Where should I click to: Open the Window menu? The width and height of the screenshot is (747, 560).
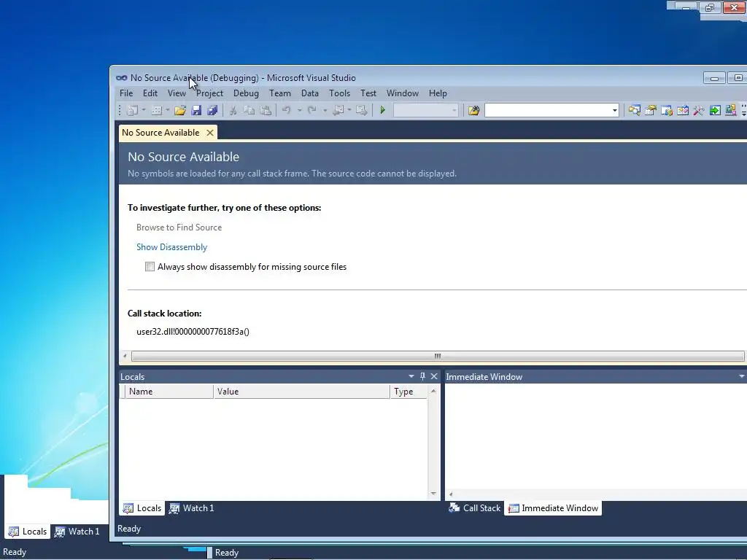coord(403,93)
